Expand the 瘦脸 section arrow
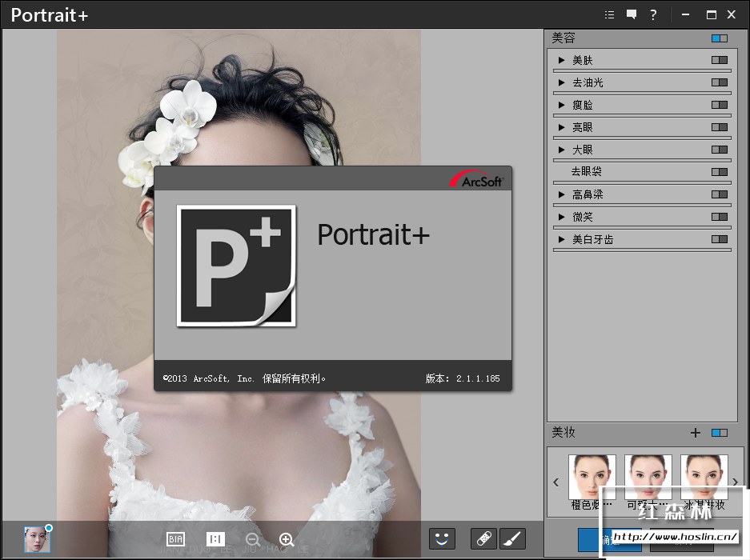The image size is (750, 560). tap(562, 105)
